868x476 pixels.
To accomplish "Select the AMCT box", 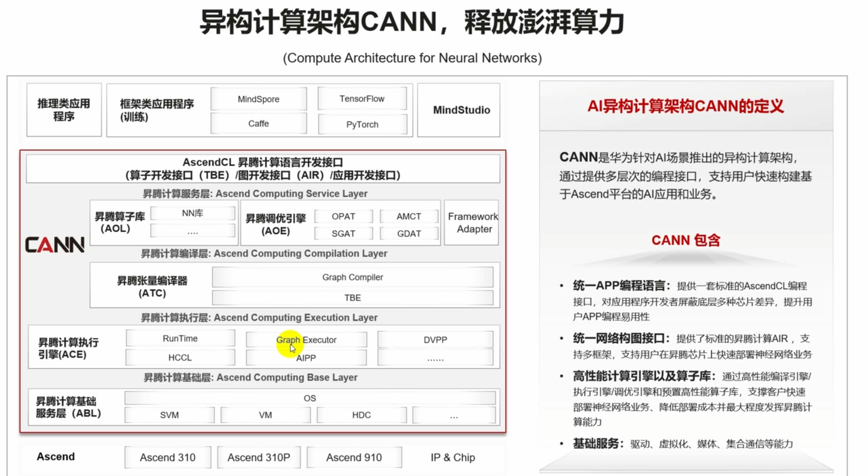I will click(x=409, y=216).
